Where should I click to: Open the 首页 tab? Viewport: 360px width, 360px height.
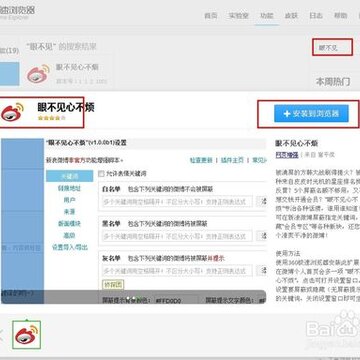click(x=211, y=16)
